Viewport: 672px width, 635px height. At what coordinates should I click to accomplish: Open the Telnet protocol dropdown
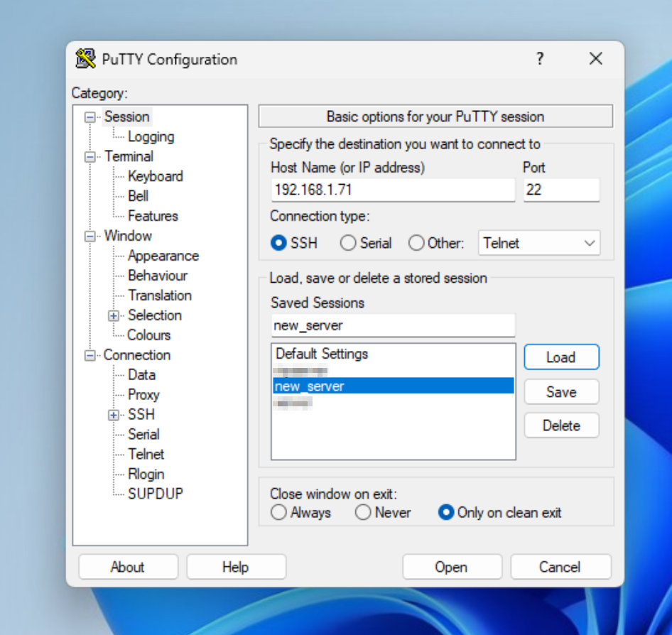point(539,243)
